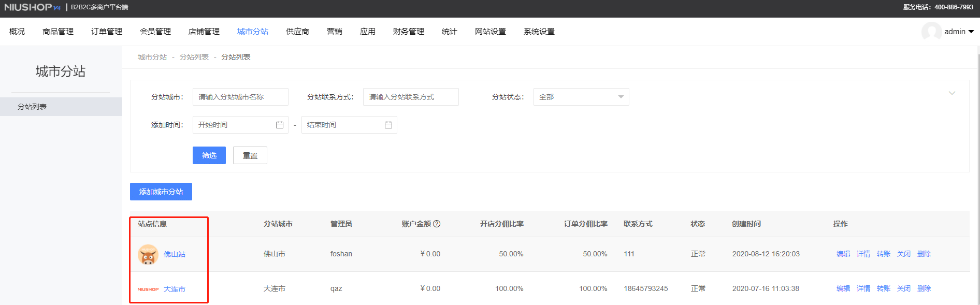Click the 添加城市分站 button
980x305 pixels.
coord(161,192)
